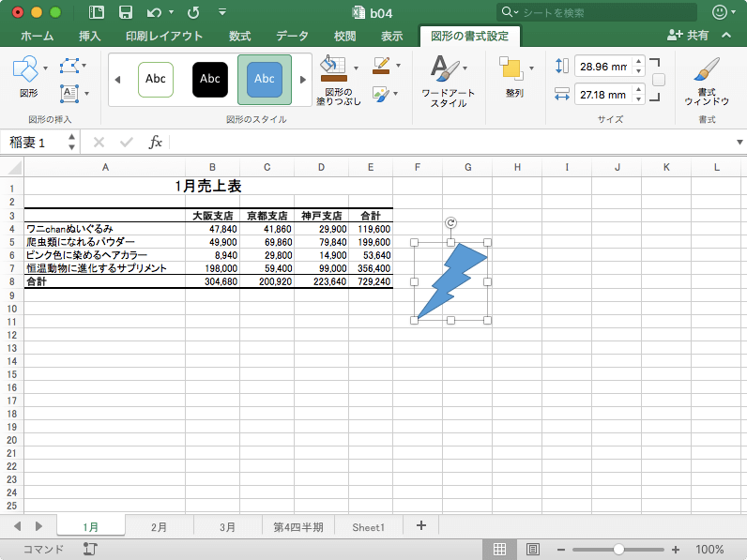Screen dimensions: 747x560
Task: Select cell with 1月売上表 title
Action: (x=208, y=186)
